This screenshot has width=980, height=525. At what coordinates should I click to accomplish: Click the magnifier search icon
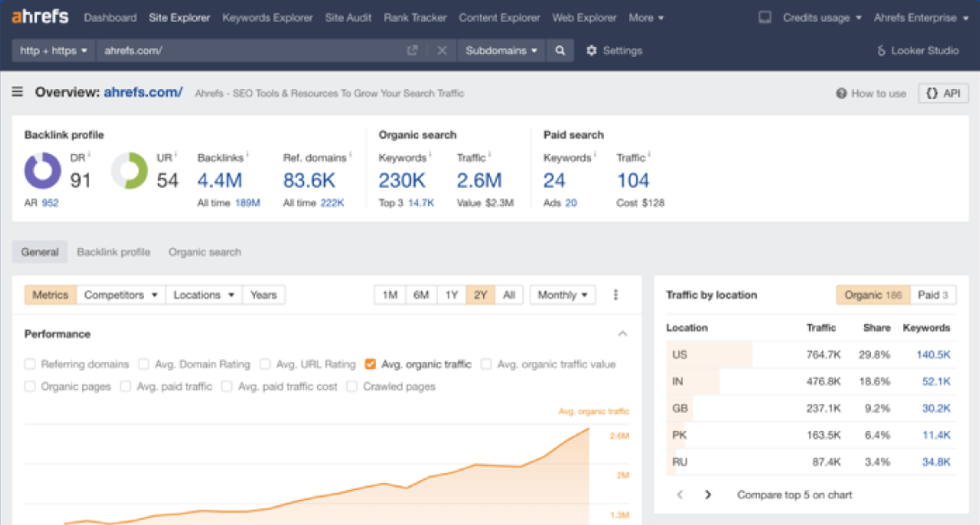[x=560, y=51]
